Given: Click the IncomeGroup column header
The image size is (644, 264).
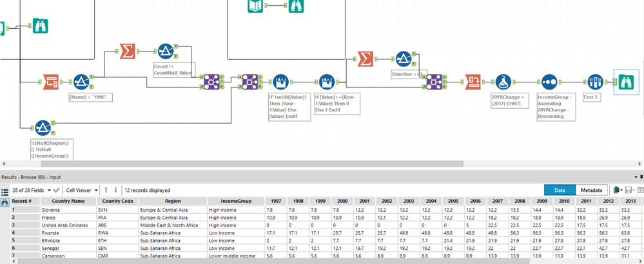Looking at the screenshot, I should [236, 202].
